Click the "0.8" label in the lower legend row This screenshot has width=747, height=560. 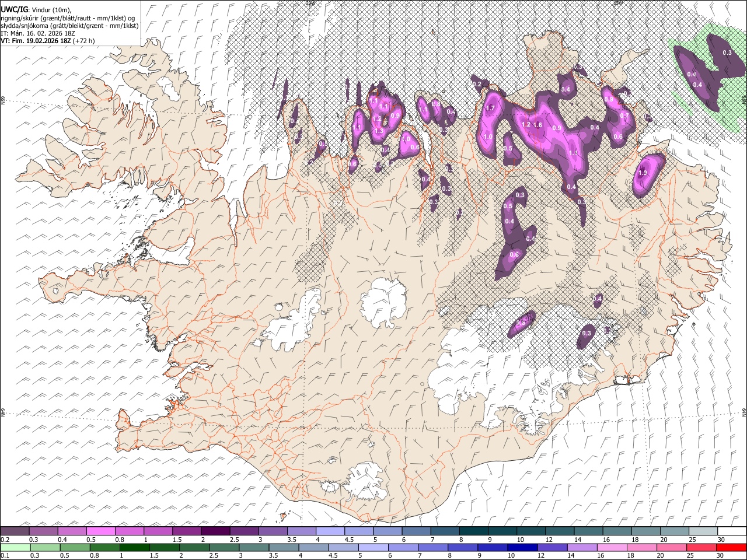coord(94,555)
